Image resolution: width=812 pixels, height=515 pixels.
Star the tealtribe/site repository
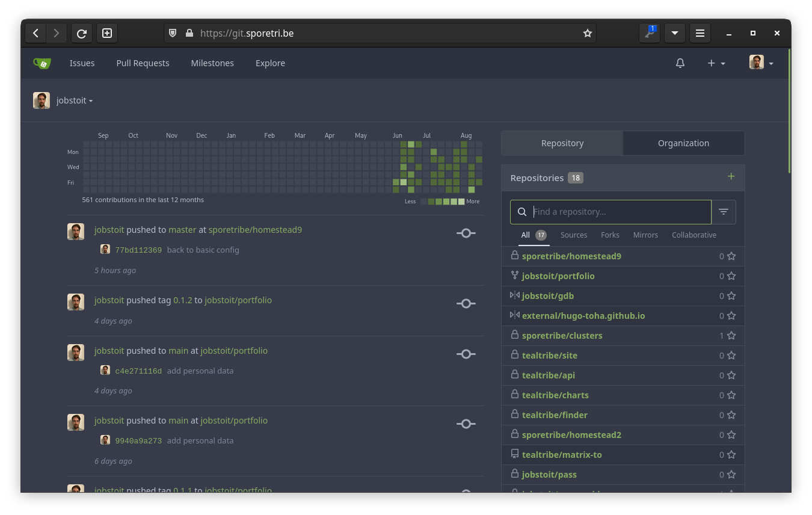coord(730,355)
